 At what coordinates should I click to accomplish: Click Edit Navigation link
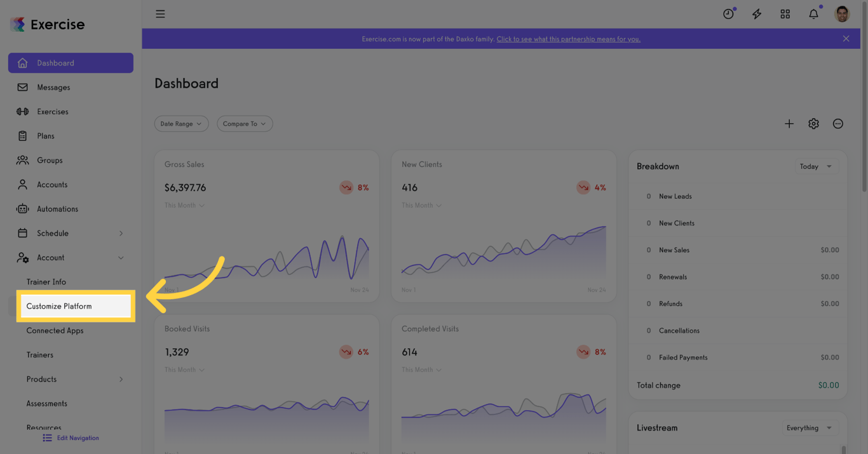pyautogui.click(x=78, y=438)
